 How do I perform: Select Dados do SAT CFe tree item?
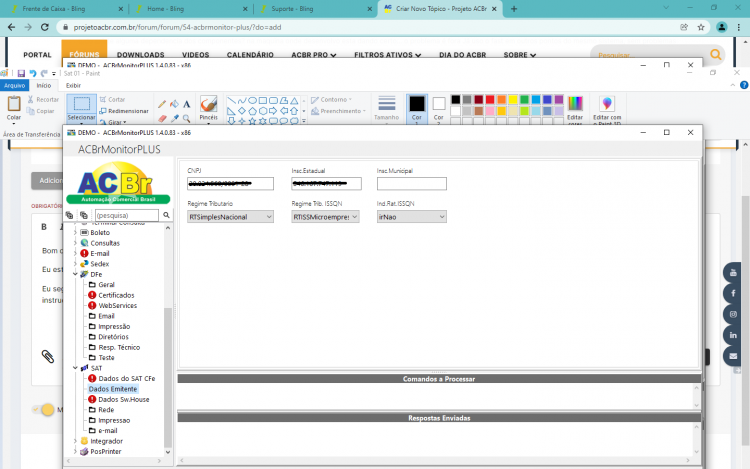click(x=126, y=378)
